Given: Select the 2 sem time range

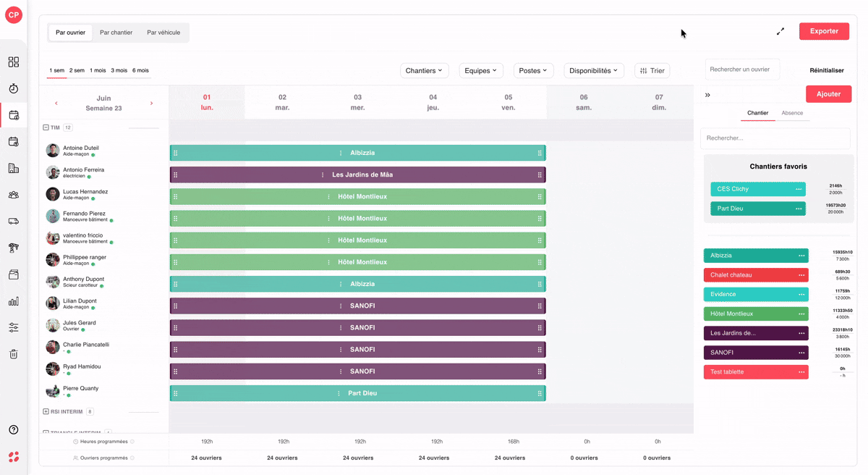Looking at the screenshot, I should pos(77,70).
